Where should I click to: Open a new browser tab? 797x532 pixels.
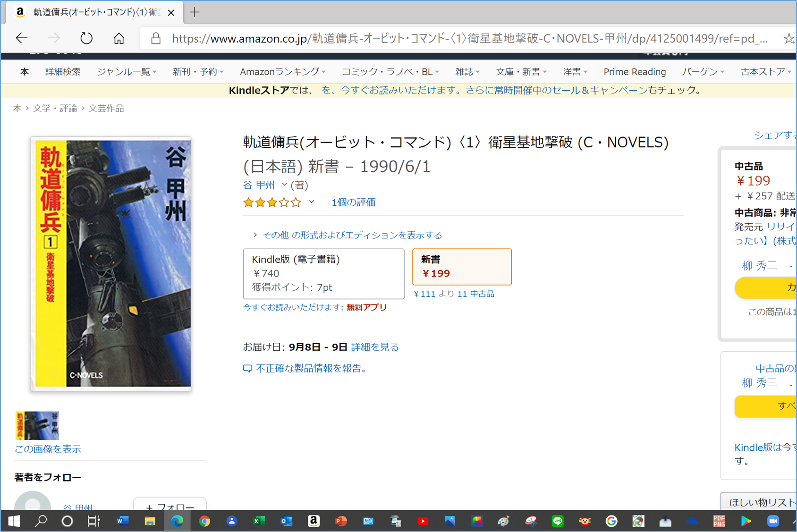[195, 12]
